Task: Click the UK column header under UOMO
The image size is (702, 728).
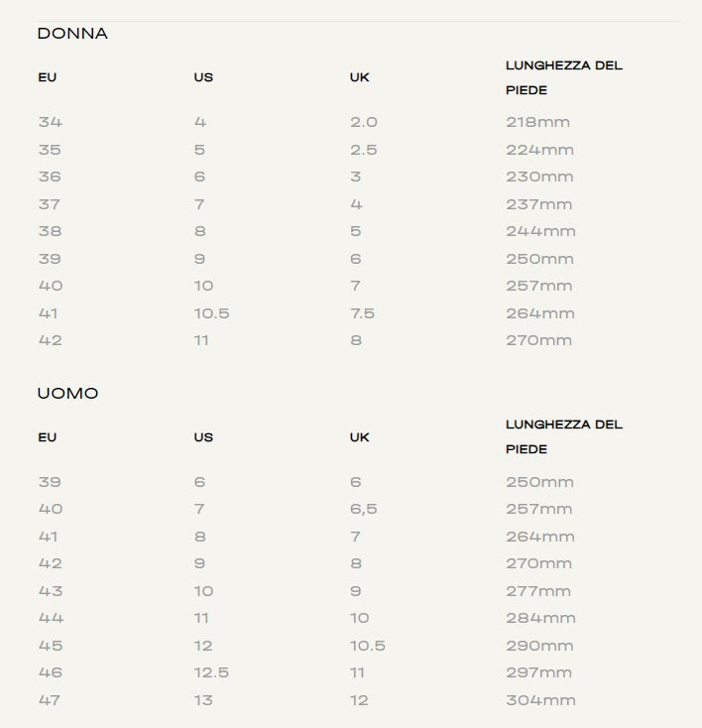Action: pos(359,437)
